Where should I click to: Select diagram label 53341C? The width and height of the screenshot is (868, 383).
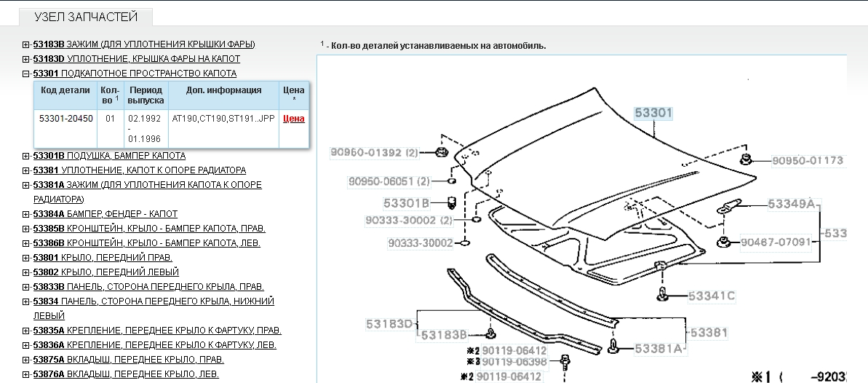[x=711, y=296]
